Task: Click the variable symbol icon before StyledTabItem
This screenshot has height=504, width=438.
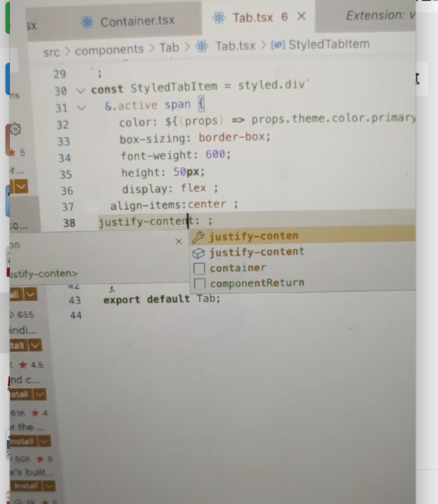Action: pyautogui.click(x=278, y=45)
